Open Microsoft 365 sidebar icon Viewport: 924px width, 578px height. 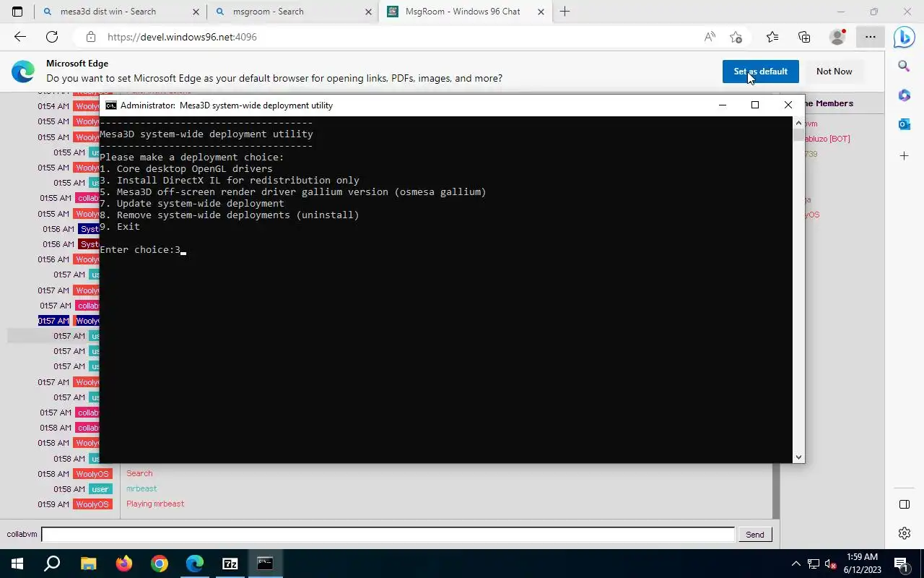click(904, 95)
